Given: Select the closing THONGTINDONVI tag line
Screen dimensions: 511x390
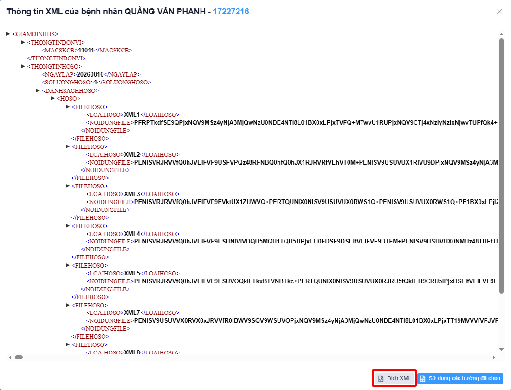Looking at the screenshot, I should 56,58.
